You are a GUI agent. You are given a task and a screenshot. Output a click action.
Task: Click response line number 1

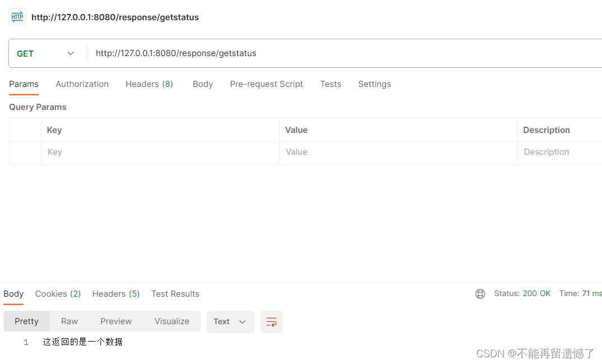(26, 342)
